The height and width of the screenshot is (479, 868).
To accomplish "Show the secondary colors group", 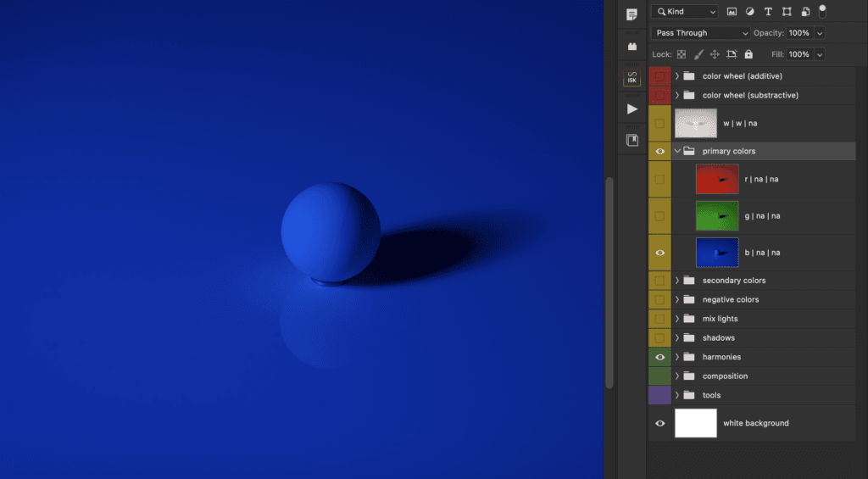I will coord(659,281).
